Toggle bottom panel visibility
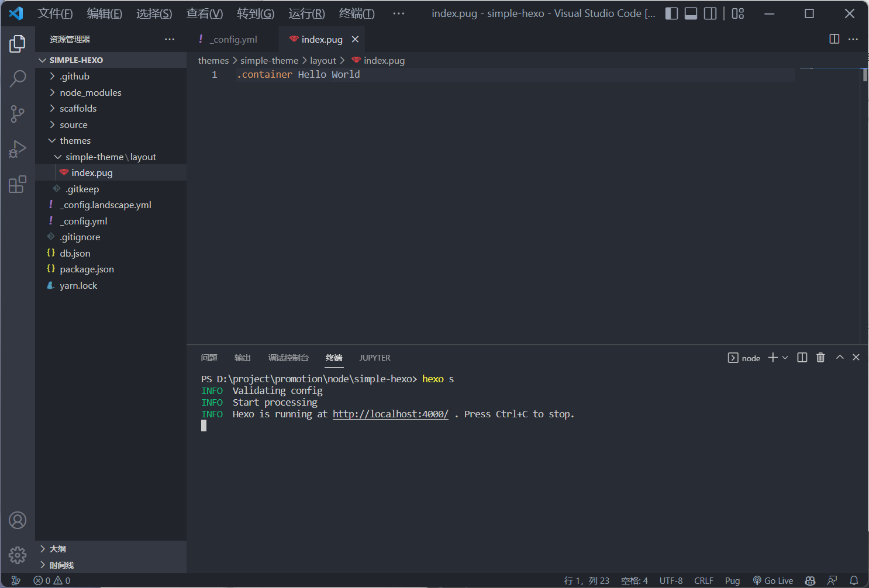 (x=691, y=13)
